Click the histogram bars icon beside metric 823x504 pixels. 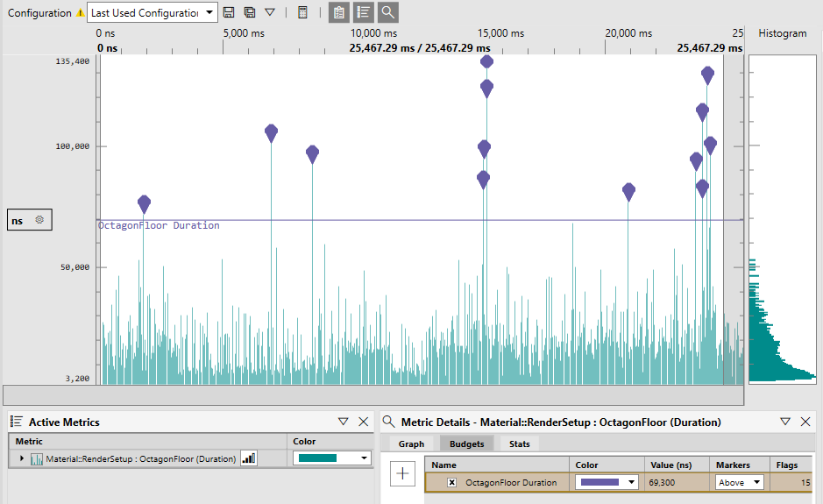click(249, 458)
